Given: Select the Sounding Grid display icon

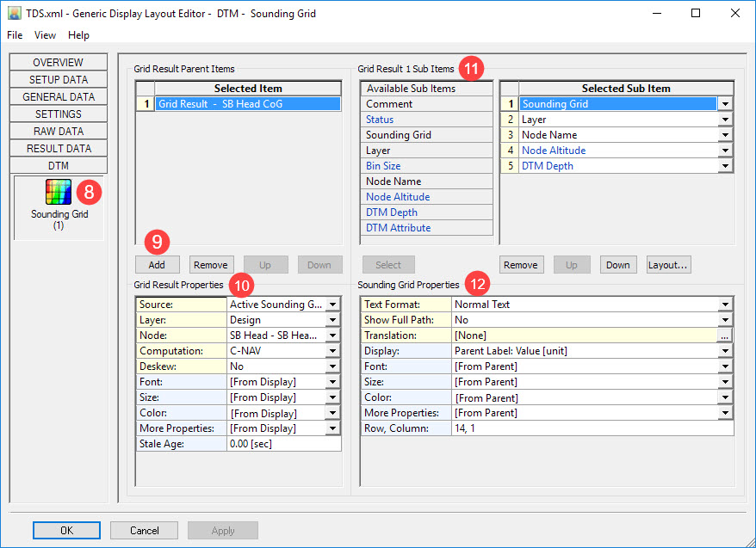Looking at the screenshot, I should pos(59,192).
